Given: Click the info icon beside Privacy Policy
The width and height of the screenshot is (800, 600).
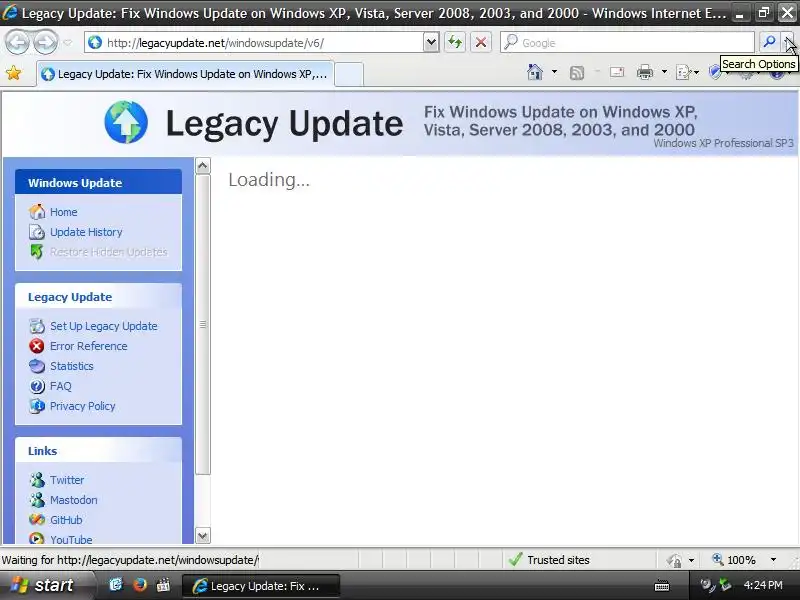Looking at the screenshot, I should coord(37,406).
